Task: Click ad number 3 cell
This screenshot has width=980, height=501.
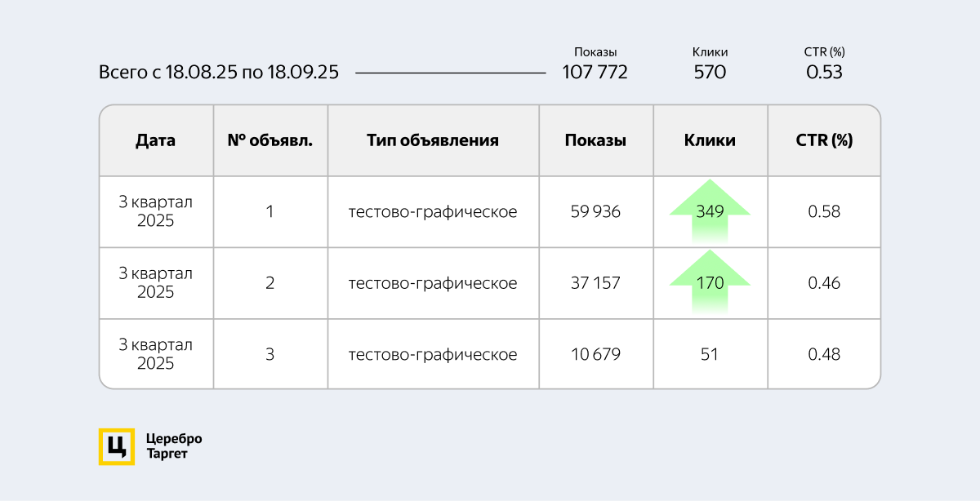Action: pos(270,355)
